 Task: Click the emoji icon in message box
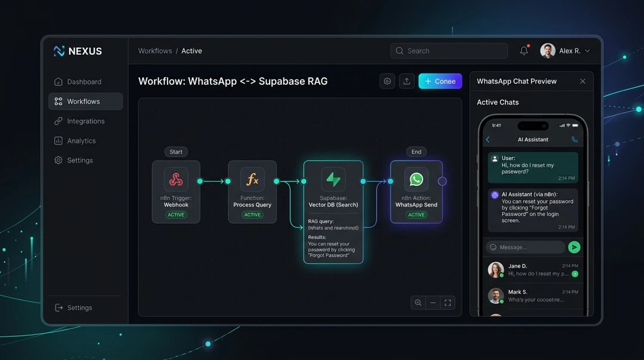coord(493,247)
